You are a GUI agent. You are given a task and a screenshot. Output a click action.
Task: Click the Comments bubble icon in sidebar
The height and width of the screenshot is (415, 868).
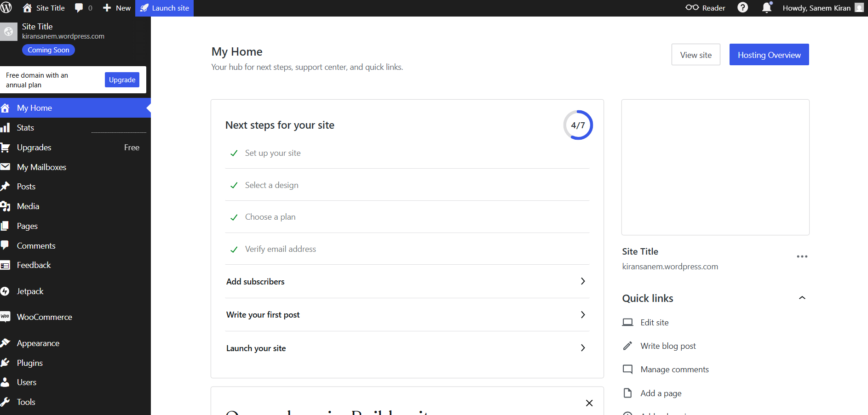click(5, 245)
